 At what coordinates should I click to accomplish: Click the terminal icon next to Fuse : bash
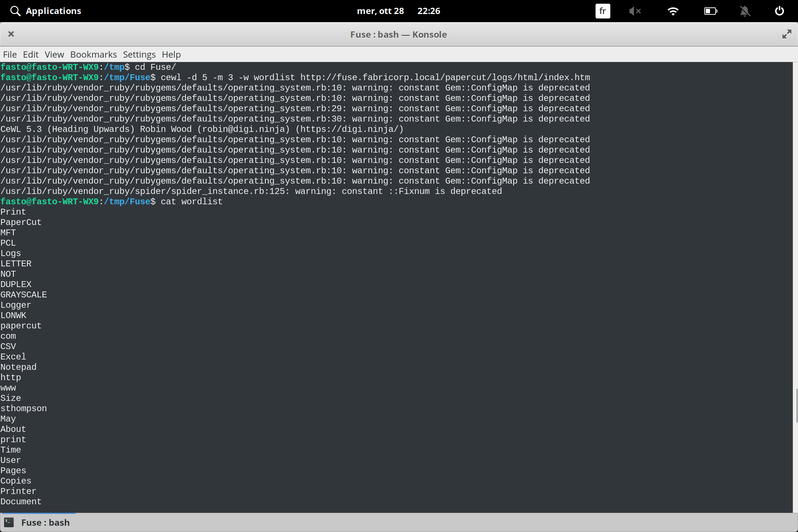click(9, 522)
